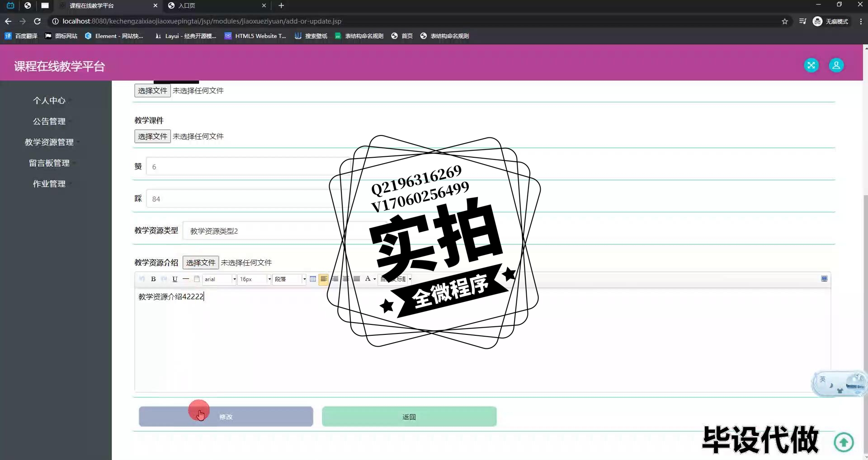This screenshot has width=868, height=460.
Task: Switch to the 入口页 browser tab
Action: click(x=216, y=5)
